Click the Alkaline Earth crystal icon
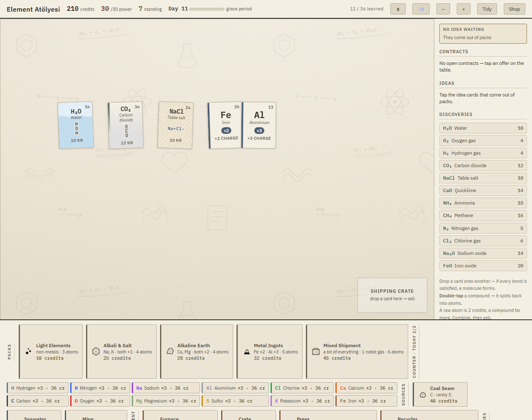 click(170, 351)
